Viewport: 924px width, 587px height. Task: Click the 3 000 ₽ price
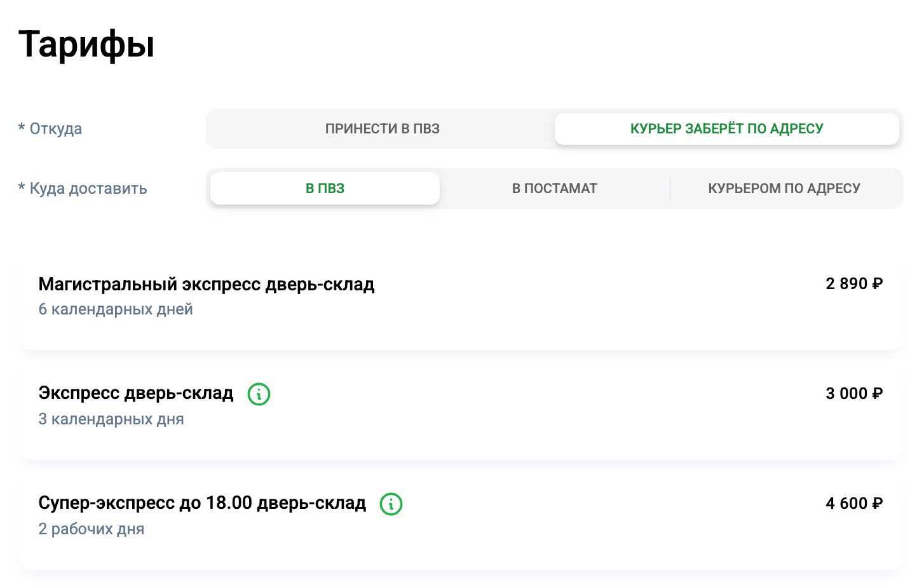pyautogui.click(x=853, y=394)
